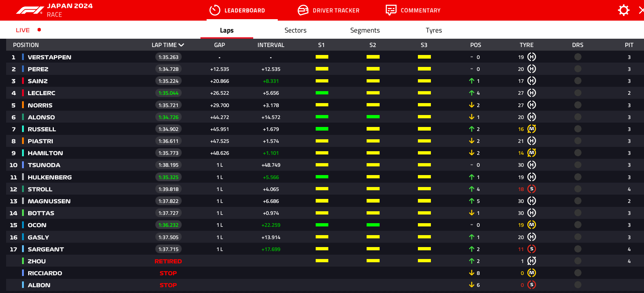
Task: Click Verstappen's yellow S3 sector bar
Action: click(x=424, y=57)
